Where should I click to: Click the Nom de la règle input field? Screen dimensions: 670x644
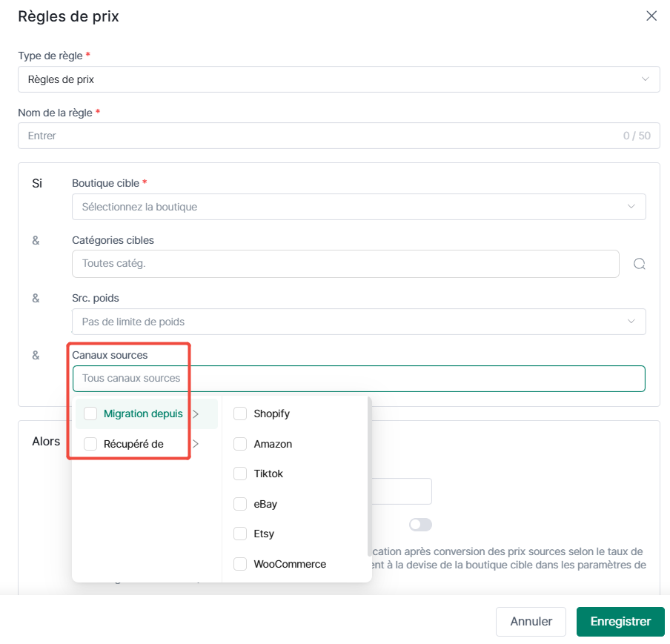(x=339, y=136)
